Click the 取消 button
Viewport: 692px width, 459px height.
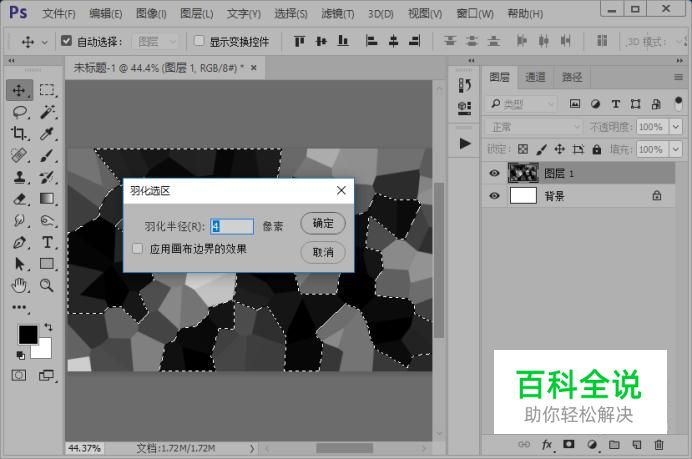(323, 252)
